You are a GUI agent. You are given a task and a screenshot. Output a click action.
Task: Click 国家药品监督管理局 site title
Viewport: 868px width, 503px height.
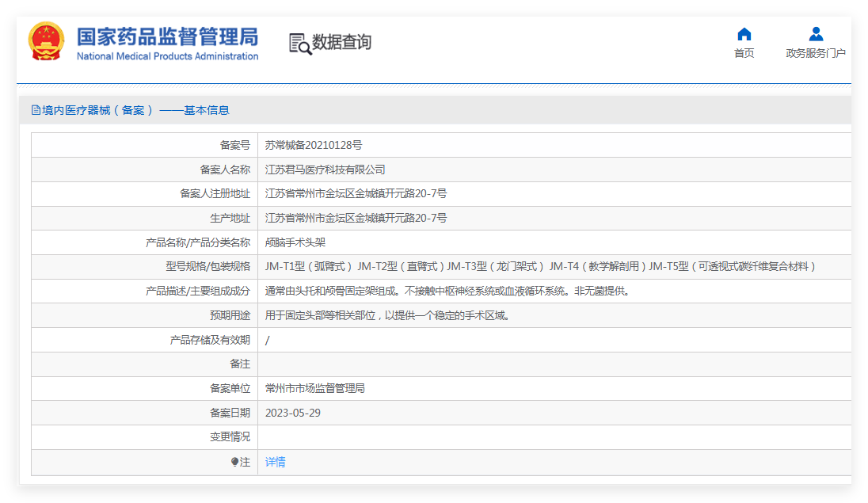click(x=167, y=36)
